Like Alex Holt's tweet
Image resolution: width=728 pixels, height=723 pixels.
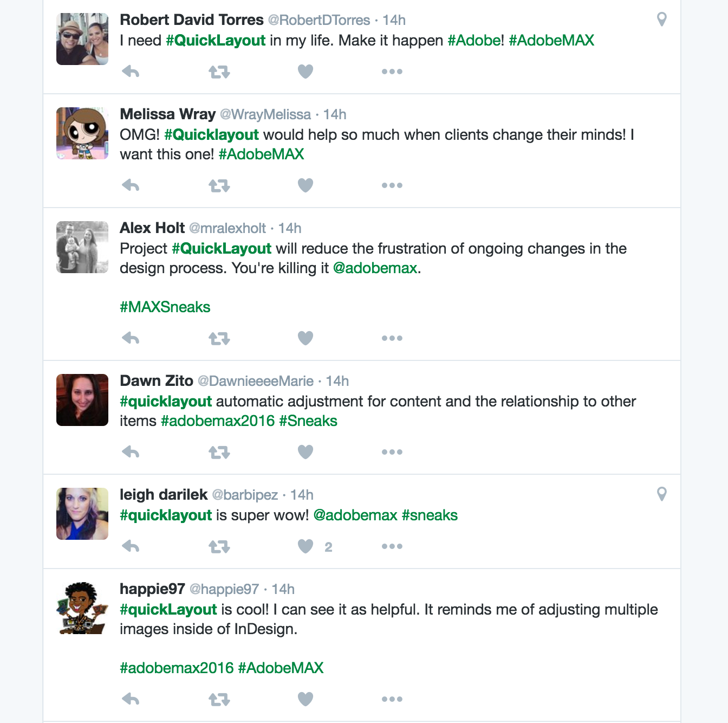(x=305, y=338)
